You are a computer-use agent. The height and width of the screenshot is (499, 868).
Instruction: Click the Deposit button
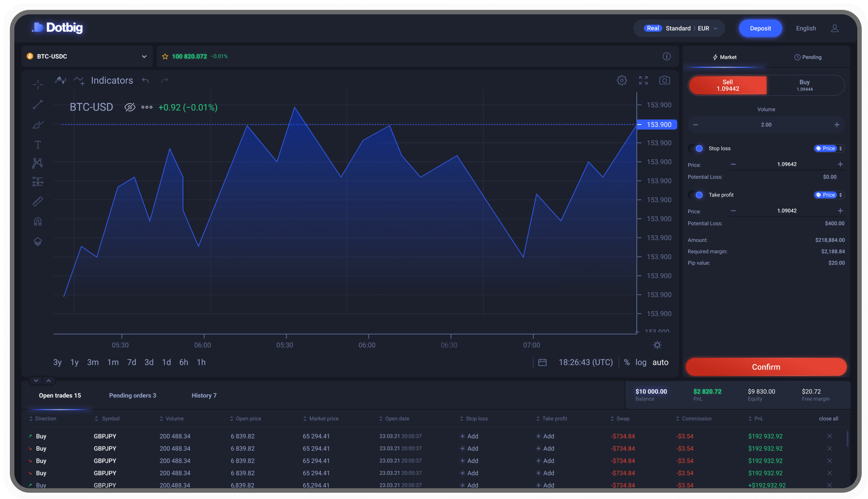tap(760, 28)
